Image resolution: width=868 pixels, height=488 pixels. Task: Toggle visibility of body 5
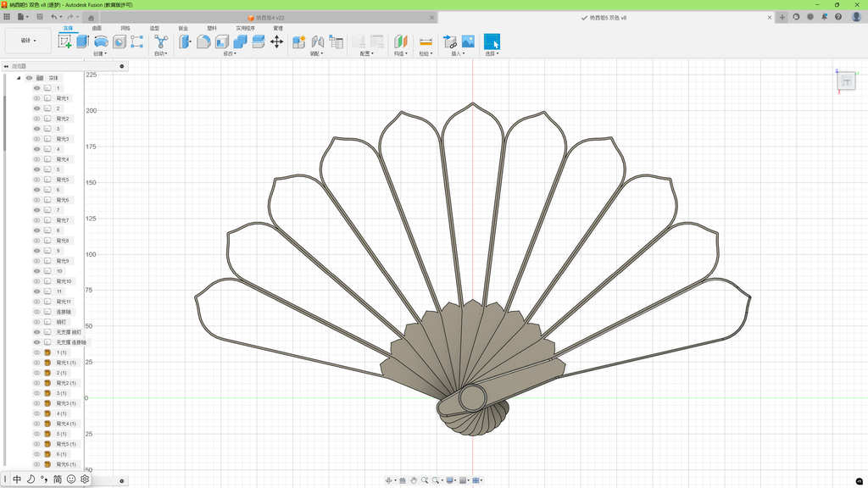(x=37, y=169)
